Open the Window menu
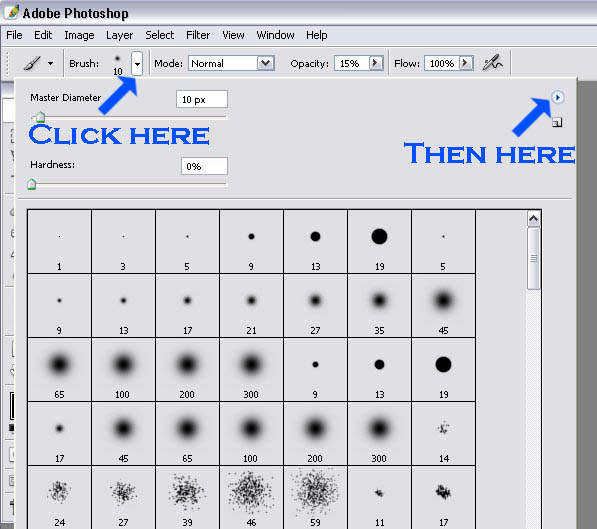Viewport: 597px width, 529px height. 275,35
